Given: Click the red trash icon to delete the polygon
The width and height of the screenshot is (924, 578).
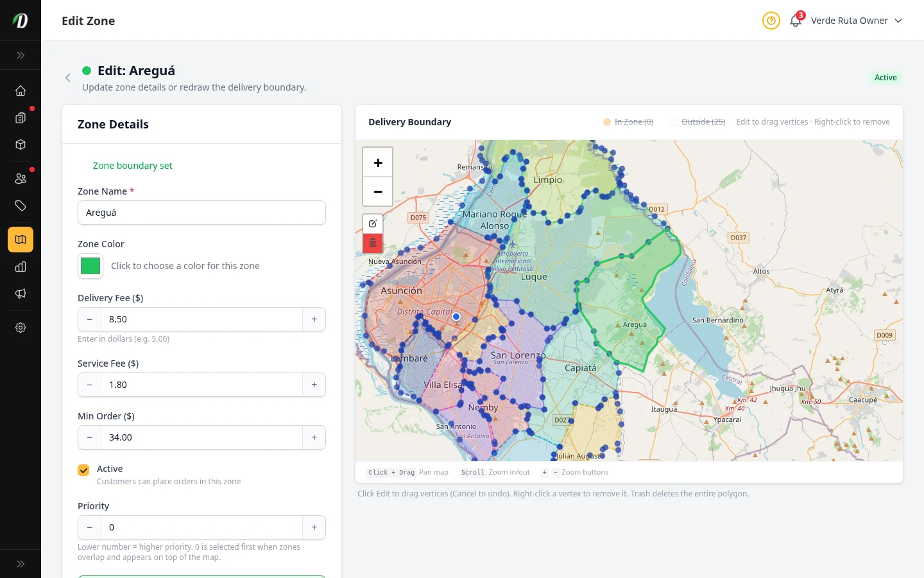Looking at the screenshot, I should pyautogui.click(x=373, y=243).
